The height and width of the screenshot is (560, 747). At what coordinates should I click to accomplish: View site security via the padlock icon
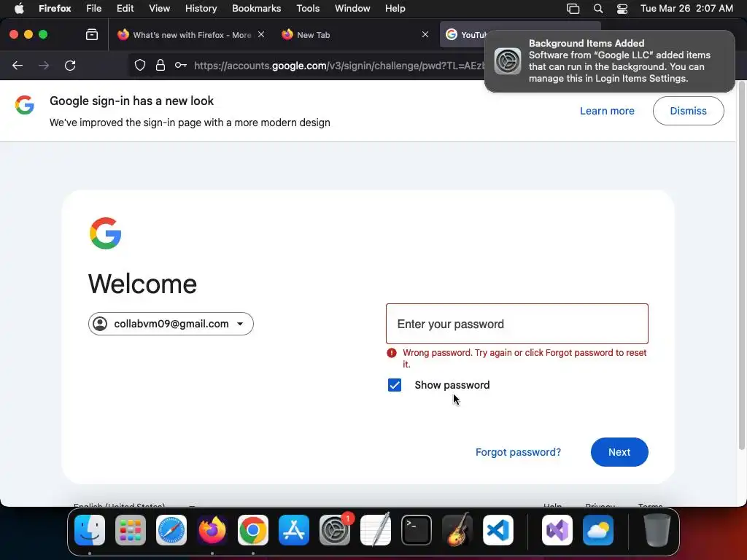coord(160,65)
